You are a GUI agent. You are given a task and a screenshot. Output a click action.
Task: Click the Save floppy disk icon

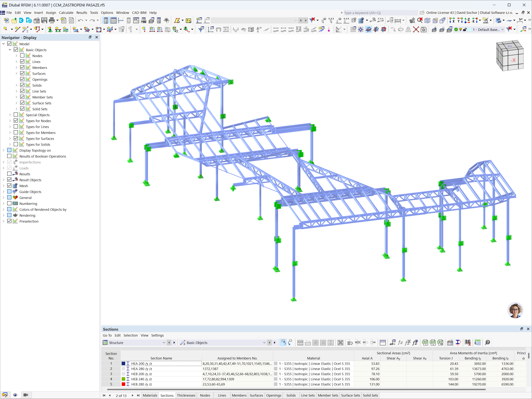44,21
